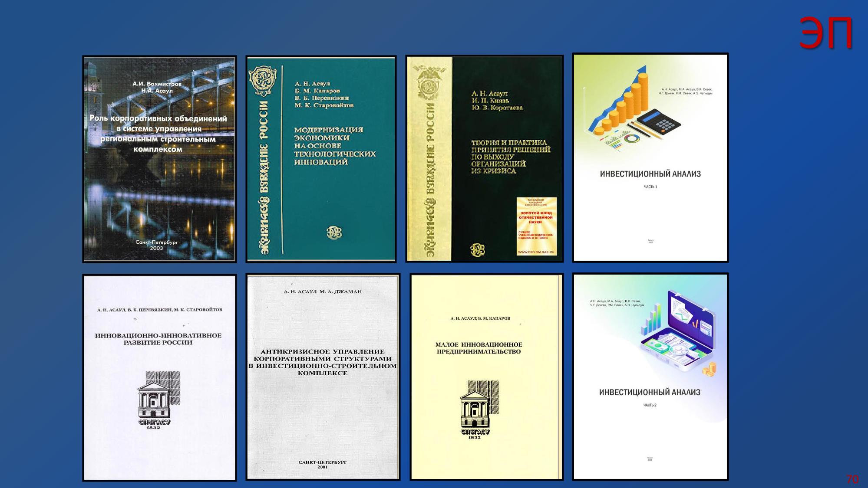Click Санкт-Петербург 2003 text on bridge cover
868x488 pixels.
(156, 245)
